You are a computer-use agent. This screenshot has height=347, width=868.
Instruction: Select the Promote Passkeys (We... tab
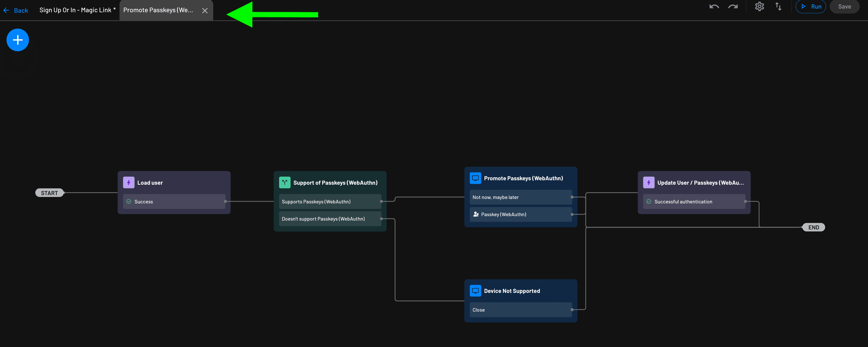158,10
